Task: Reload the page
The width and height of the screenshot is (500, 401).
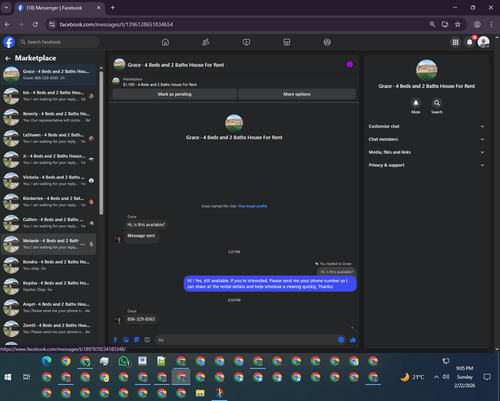Action: (35, 24)
